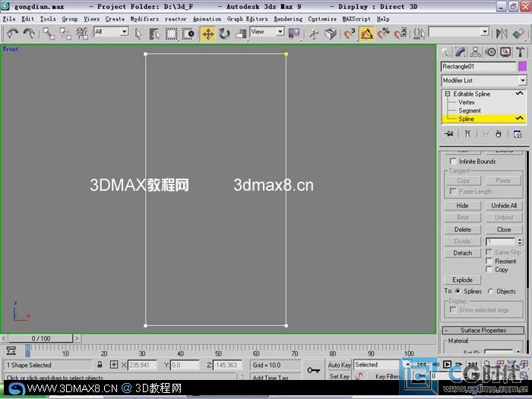Collapse the Editable Spline tree node
The height and width of the screenshot is (399, 532).
click(448, 93)
